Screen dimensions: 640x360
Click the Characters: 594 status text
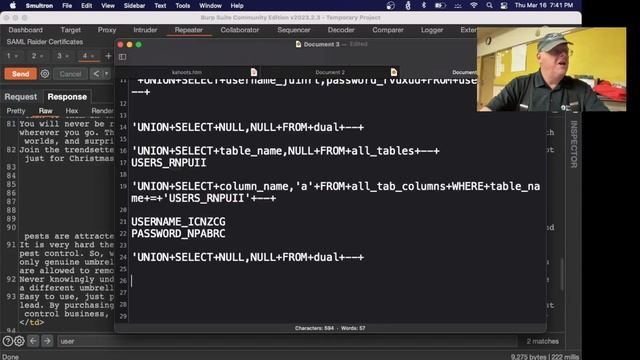pyautogui.click(x=314, y=328)
